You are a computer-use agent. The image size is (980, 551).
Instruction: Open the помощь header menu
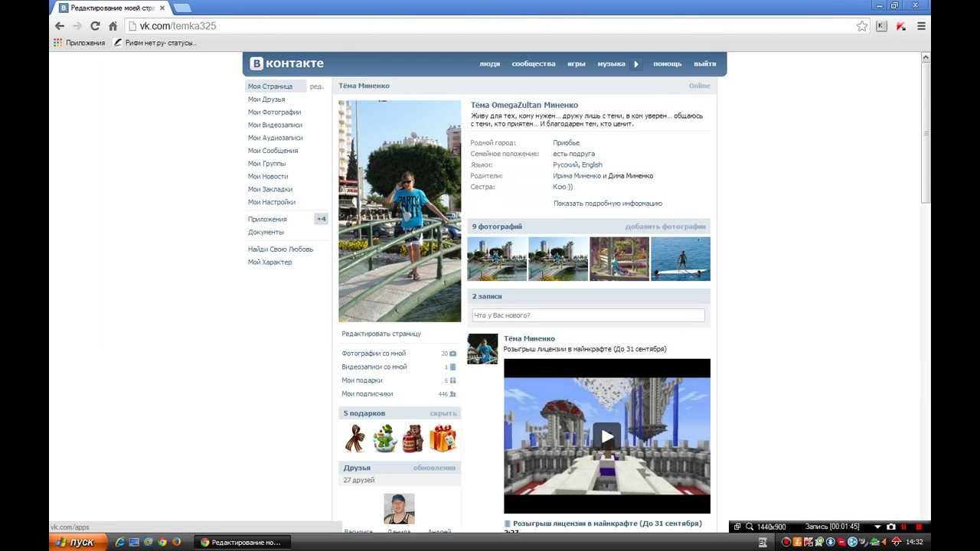(x=668, y=64)
